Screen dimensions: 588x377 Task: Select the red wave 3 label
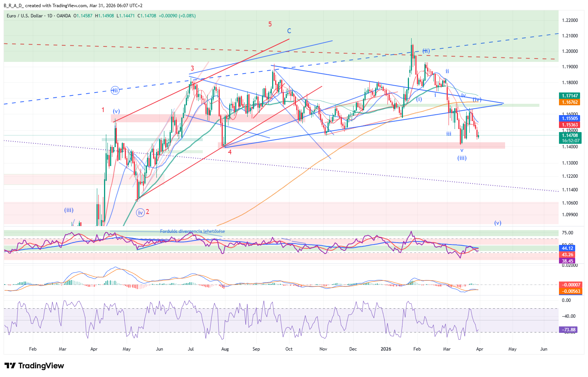(x=192, y=68)
